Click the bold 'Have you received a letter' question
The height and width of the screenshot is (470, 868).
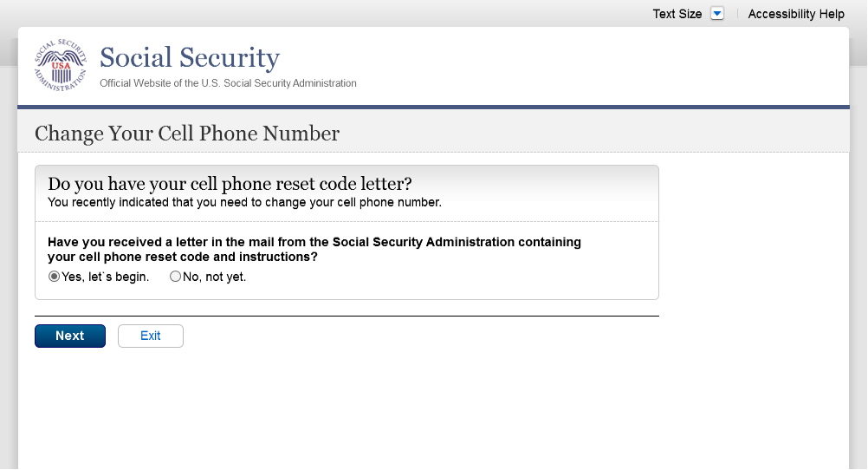click(314, 250)
